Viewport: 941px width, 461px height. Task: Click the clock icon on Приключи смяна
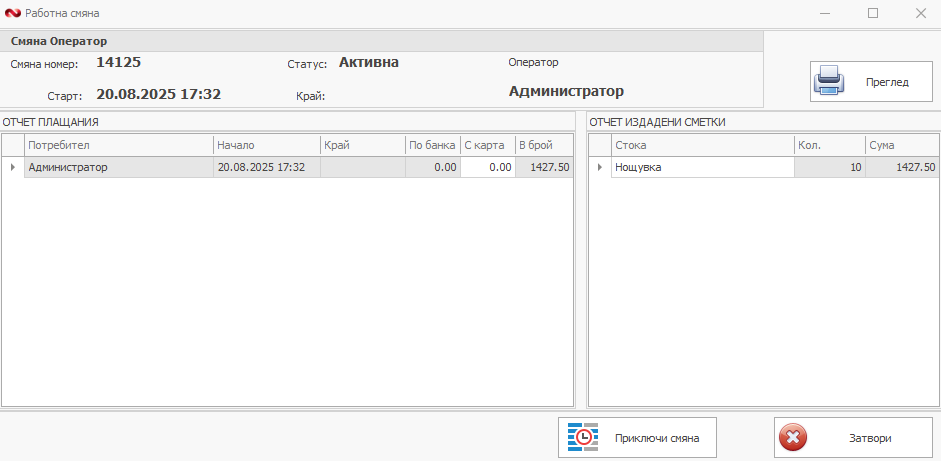[583, 438]
